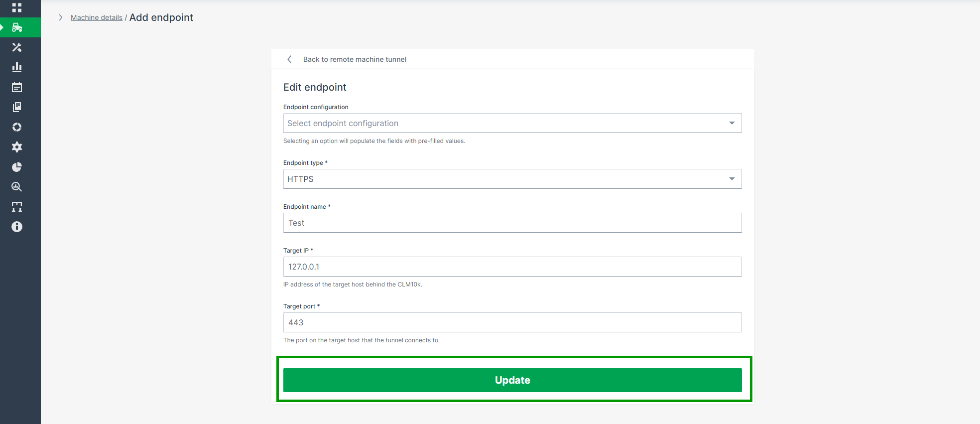Viewport: 980px width, 424px height.
Task: Open the Endpoint type HTTPS dropdown
Action: click(x=512, y=179)
